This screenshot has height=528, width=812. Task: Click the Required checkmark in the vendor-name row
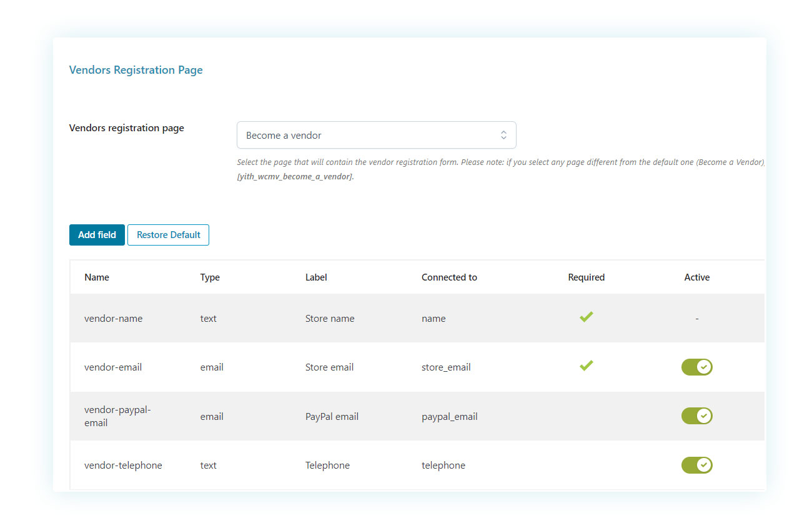(x=586, y=317)
